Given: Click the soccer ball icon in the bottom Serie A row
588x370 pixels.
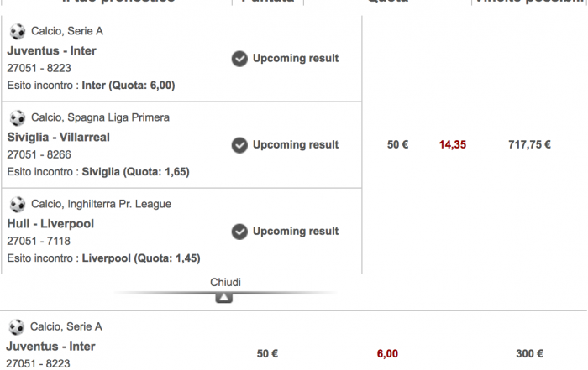Looking at the screenshot, I should [x=17, y=327].
